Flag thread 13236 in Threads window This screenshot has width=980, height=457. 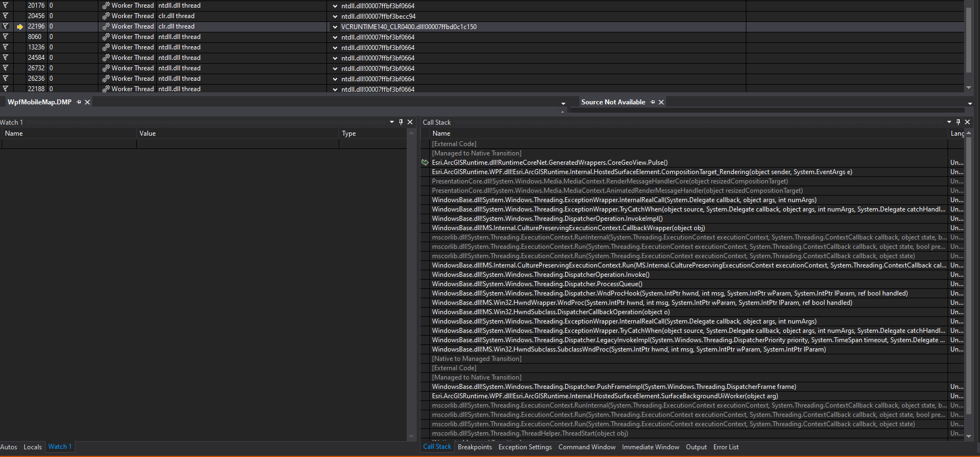tap(5, 47)
